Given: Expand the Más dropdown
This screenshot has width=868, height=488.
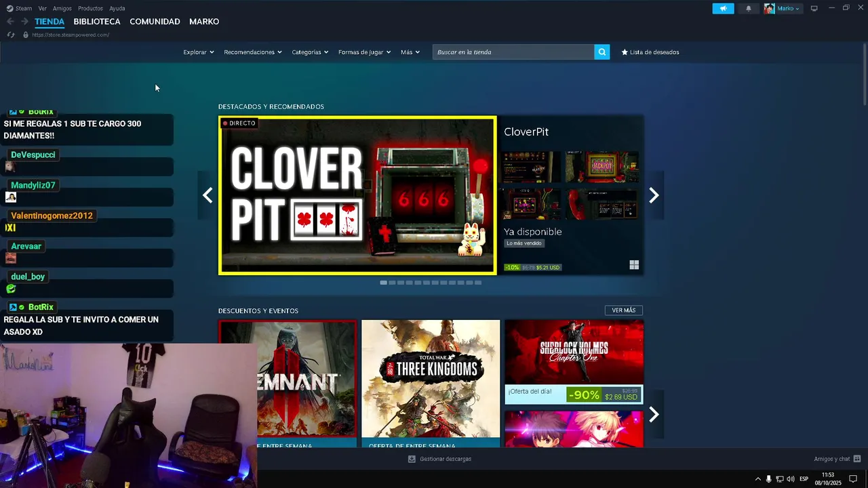Looking at the screenshot, I should pyautogui.click(x=410, y=52).
